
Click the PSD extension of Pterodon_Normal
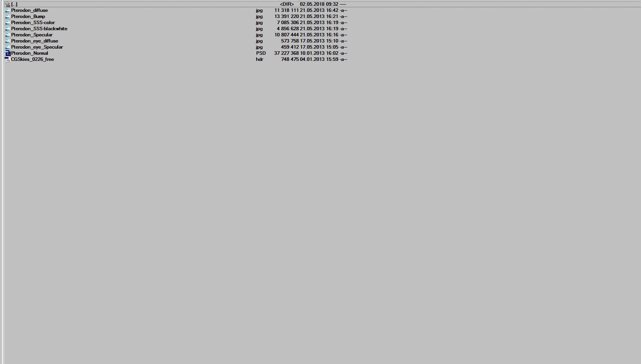pos(261,53)
